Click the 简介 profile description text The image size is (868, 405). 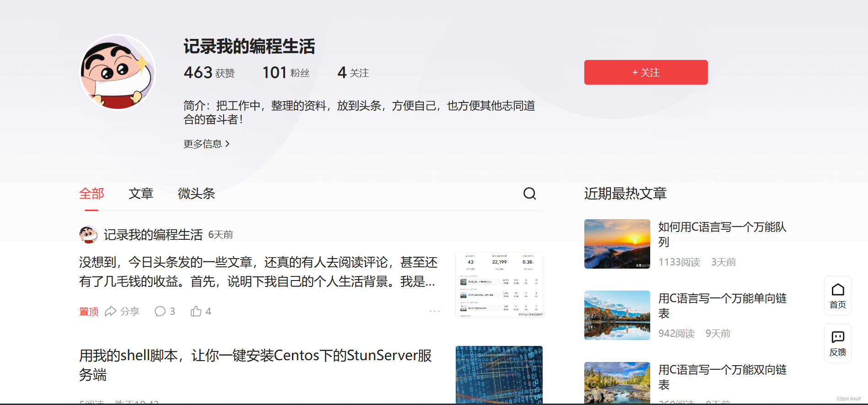[x=359, y=113]
